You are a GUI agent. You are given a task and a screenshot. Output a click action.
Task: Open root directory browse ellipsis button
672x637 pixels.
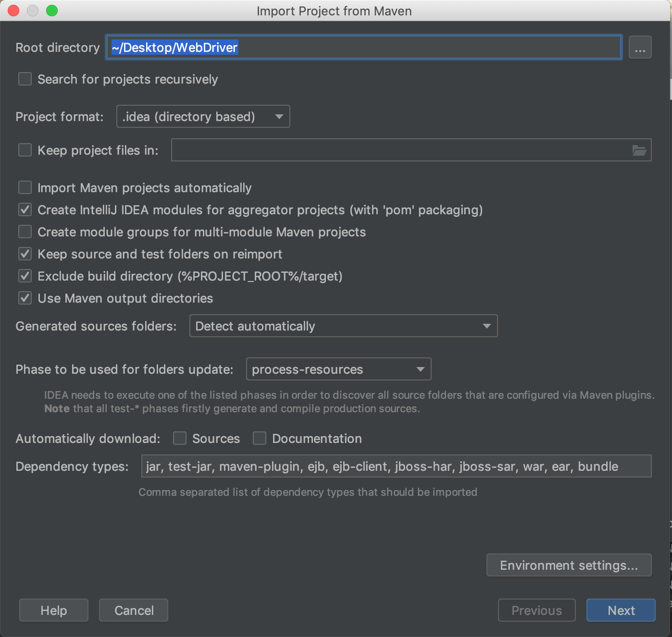(640, 48)
